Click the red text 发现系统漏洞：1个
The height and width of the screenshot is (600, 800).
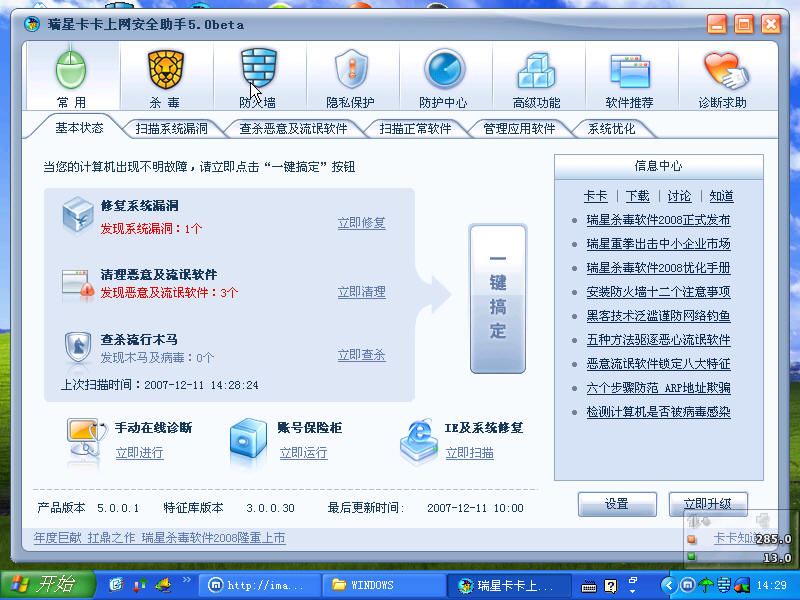pyautogui.click(x=151, y=229)
